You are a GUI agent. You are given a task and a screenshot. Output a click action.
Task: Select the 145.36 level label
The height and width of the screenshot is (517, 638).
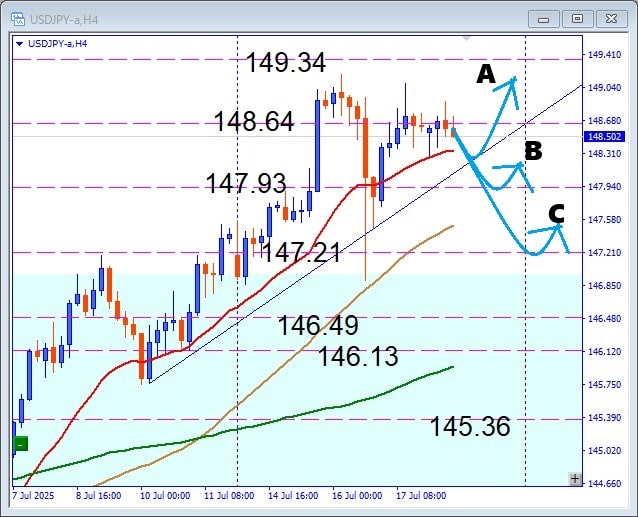[x=470, y=426]
